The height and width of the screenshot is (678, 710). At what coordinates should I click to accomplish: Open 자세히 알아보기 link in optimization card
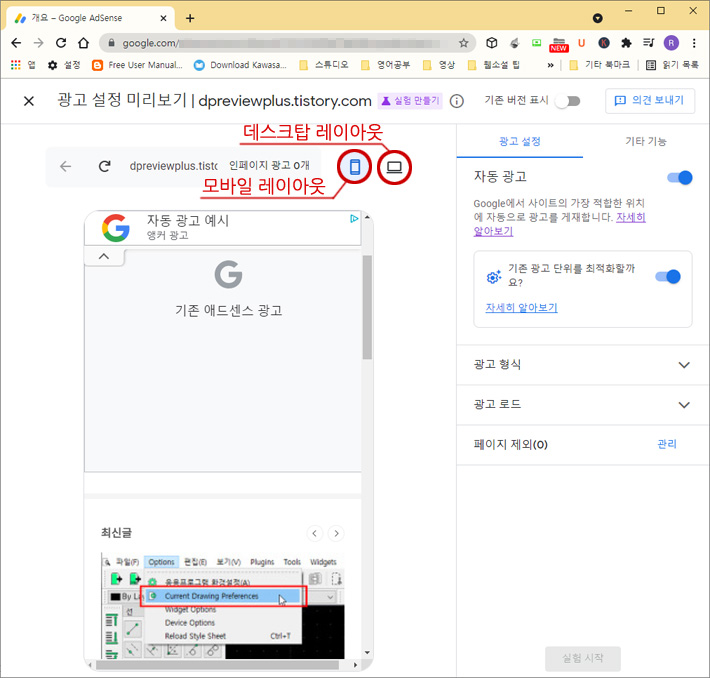pyautogui.click(x=521, y=308)
